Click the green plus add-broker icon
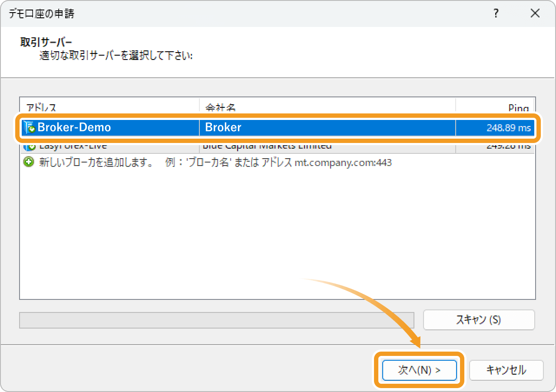556x392 pixels. coord(29,163)
